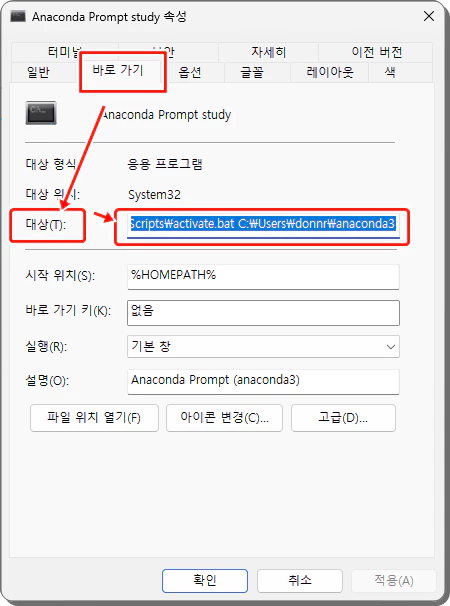
Task: Click the 바로 가기 키 field
Action: coord(263,313)
